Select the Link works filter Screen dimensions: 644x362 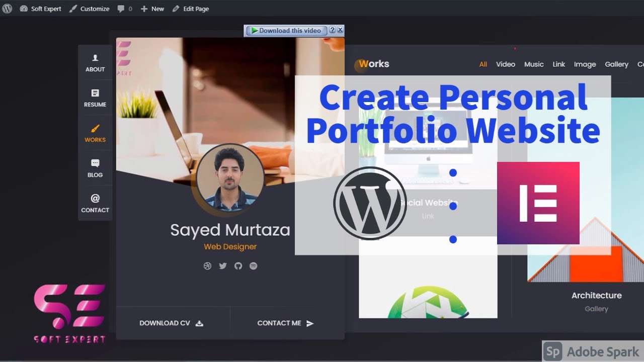coord(559,64)
